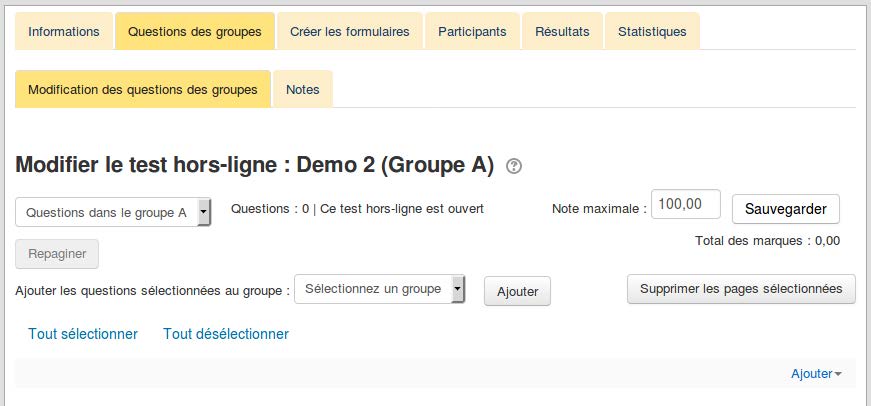Image resolution: width=871 pixels, height=406 pixels.
Task: Click the Tout sélectionner link
Action: (83, 334)
